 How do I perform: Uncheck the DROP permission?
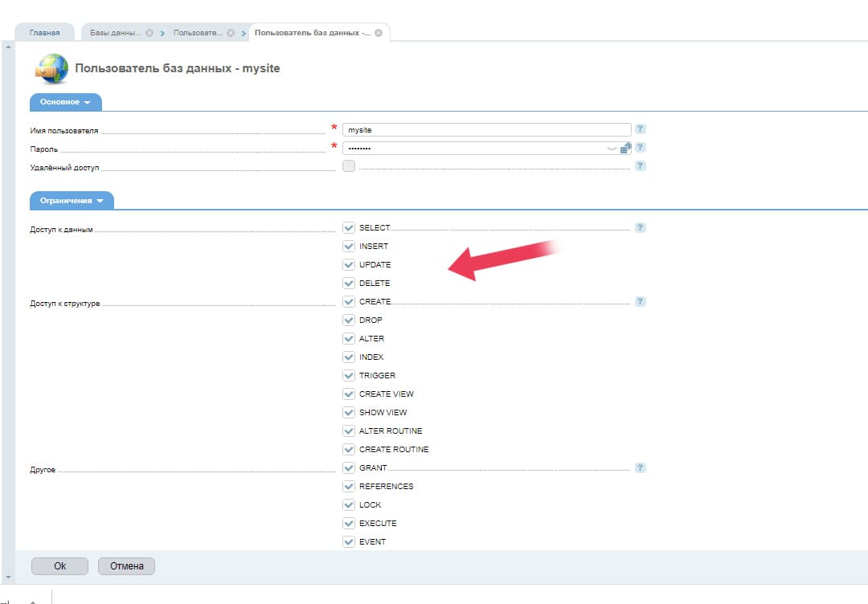coord(349,320)
